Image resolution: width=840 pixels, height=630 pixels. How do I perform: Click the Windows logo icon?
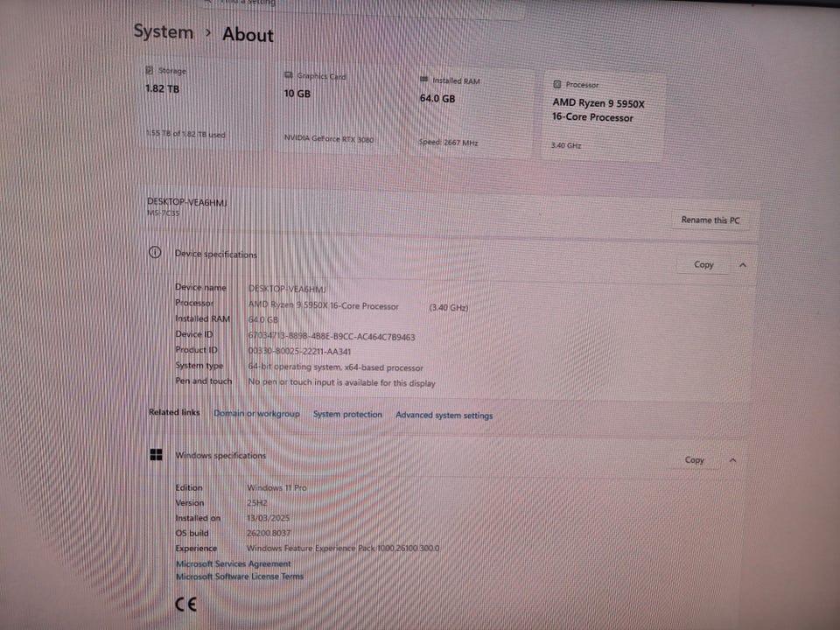coord(156,455)
